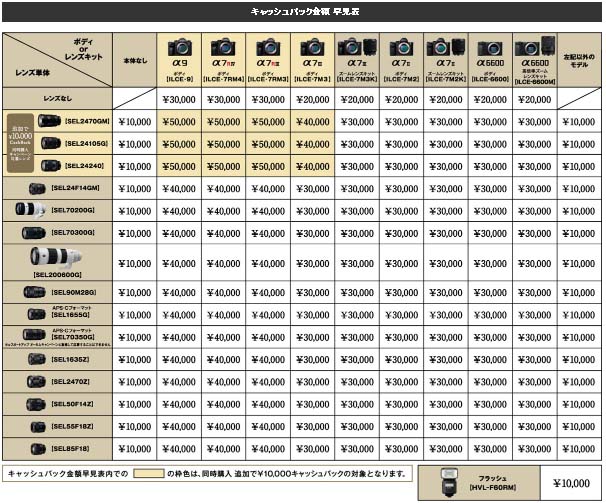Choose the SEL70350G lens image

(x=34, y=334)
